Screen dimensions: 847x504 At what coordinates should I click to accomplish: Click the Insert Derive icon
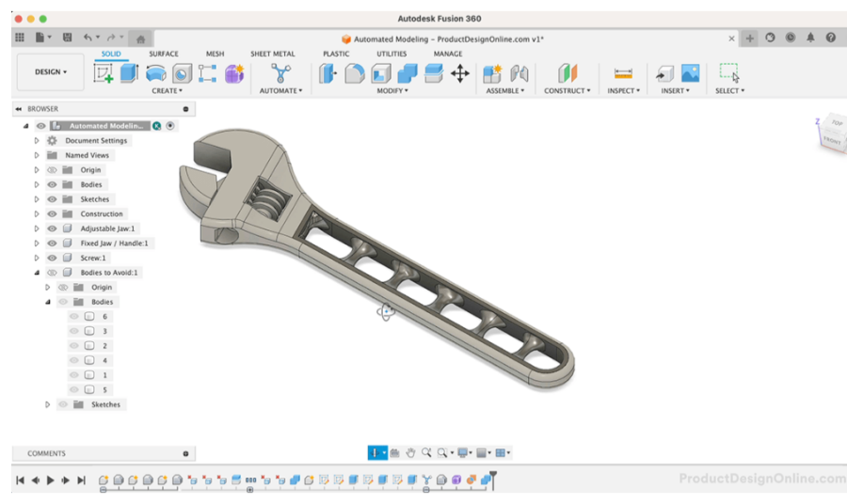pyautogui.click(x=663, y=73)
